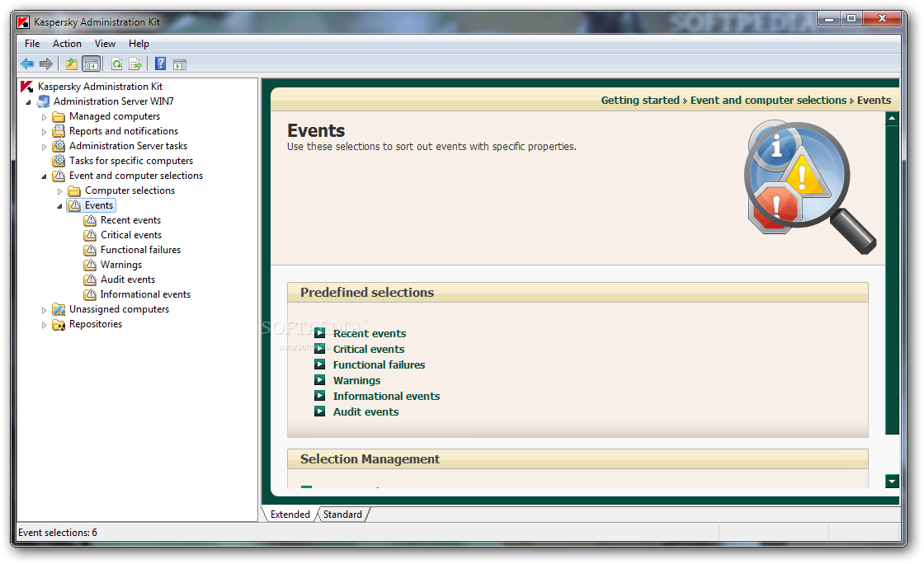Viewport: 924px width, 564px height.
Task: Click the Unassigned computers folder icon
Action: (59, 309)
